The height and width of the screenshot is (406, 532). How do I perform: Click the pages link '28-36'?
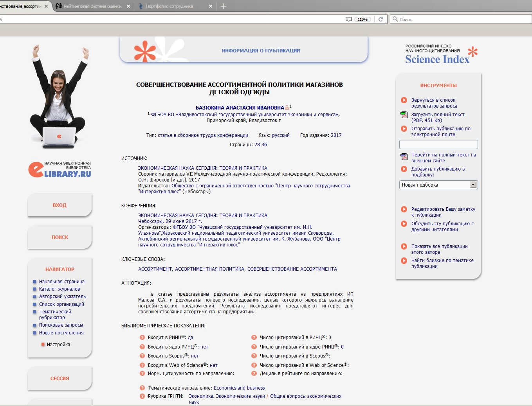click(261, 145)
